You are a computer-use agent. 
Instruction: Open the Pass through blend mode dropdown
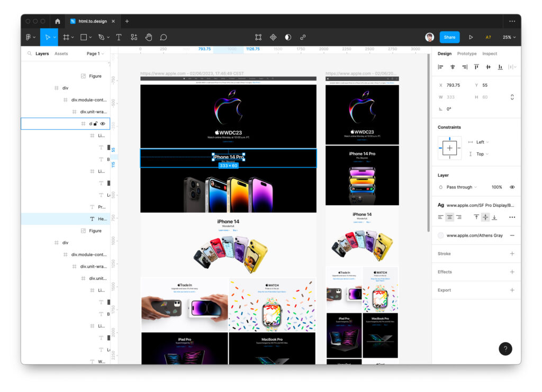click(462, 187)
